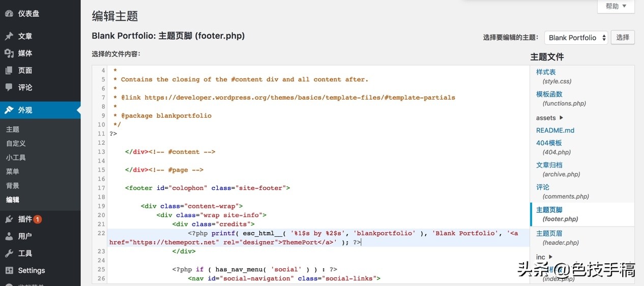This screenshot has width=644, height=286.
Task: Click the media icon beside 媒体
Action: (x=9, y=53)
